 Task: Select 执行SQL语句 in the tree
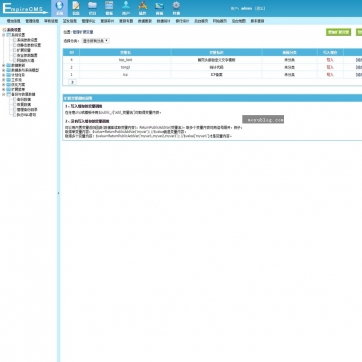coord(27,115)
